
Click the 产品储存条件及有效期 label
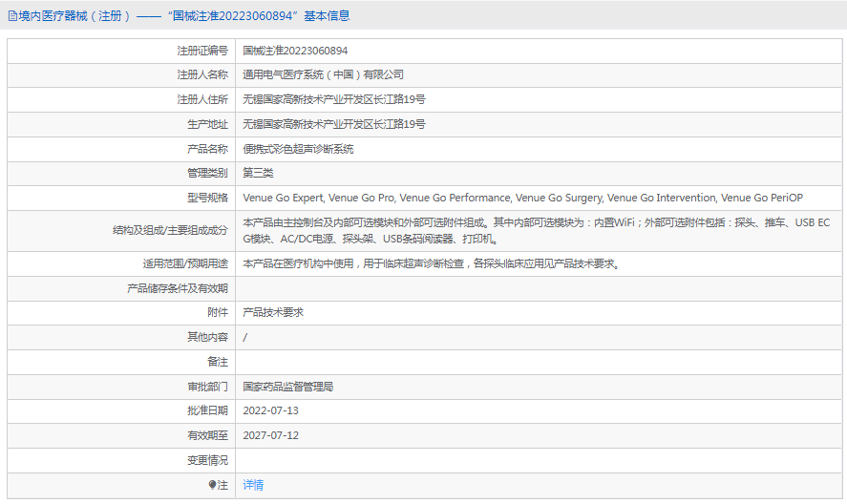click(178, 288)
